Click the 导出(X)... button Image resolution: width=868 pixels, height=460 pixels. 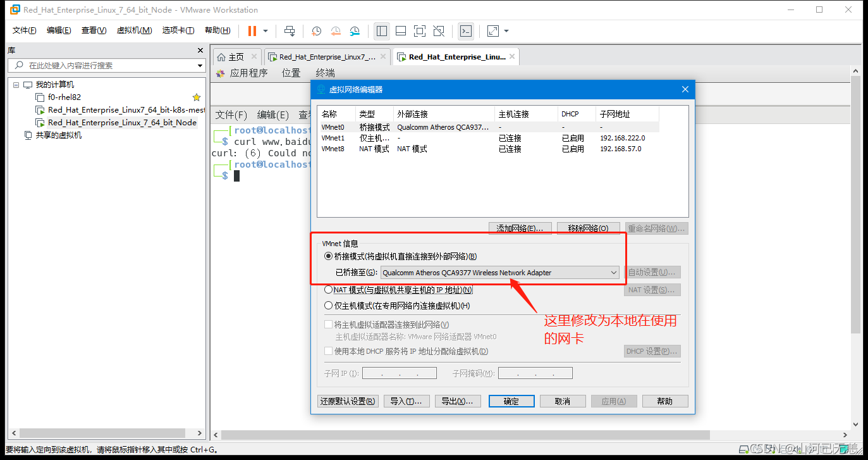[458, 401]
